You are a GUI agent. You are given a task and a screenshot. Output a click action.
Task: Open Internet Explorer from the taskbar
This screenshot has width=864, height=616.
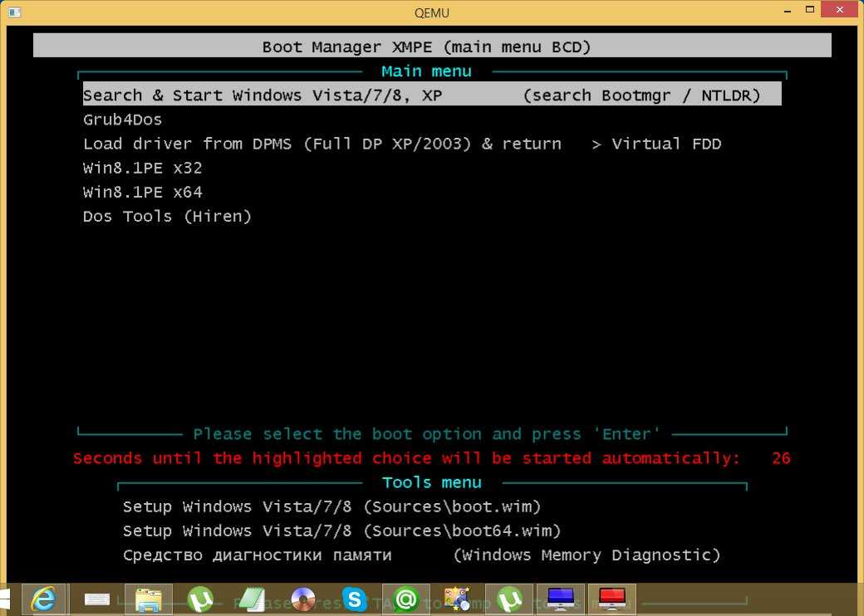(43, 599)
